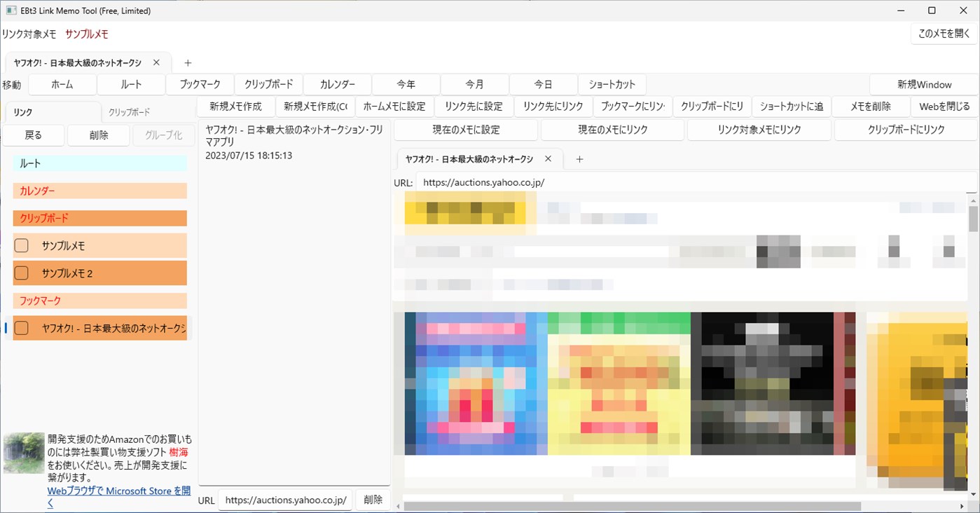Open Microsoft Store via the blue link
980x513 pixels.
pos(118,491)
